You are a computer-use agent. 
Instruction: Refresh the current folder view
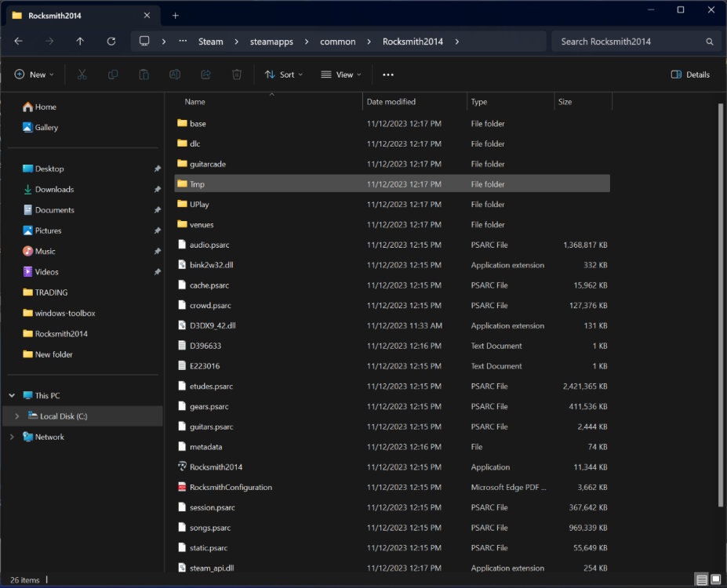(111, 42)
